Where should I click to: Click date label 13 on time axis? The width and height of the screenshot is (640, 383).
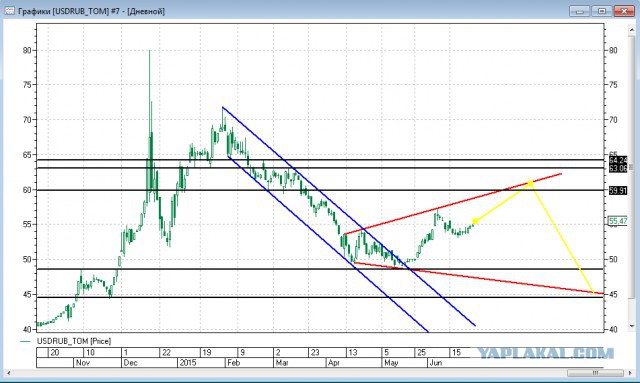(x=352, y=352)
